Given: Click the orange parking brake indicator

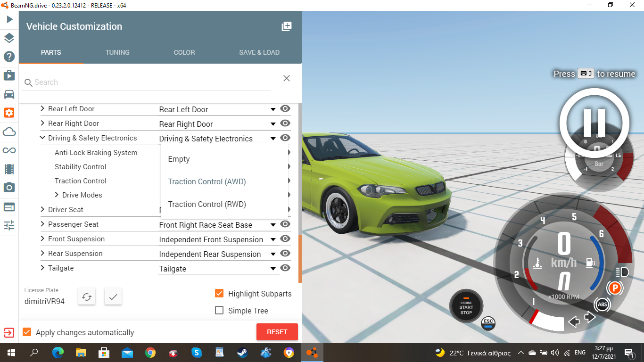Looking at the screenshot, I should pyautogui.click(x=615, y=287).
